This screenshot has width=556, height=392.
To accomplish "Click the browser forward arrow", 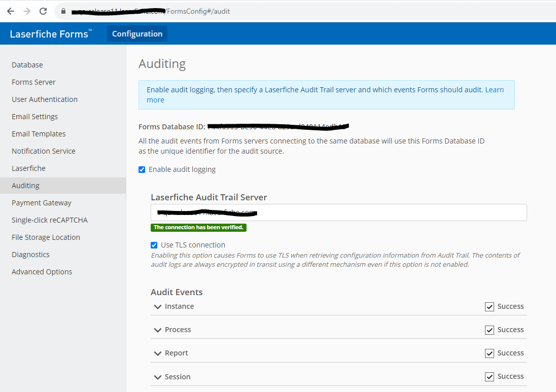I will coord(27,11).
